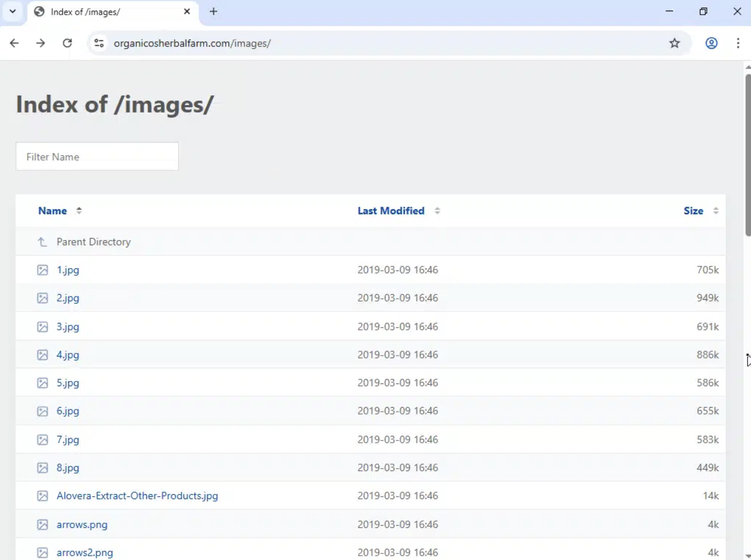The width and height of the screenshot is (751, 560).
Task: Click the image icon beside 6.jpg
Action: [x=43, y=411]
